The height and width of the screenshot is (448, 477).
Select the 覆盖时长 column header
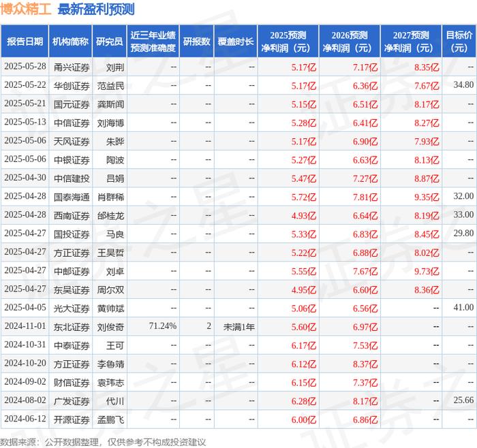tap(236, 42)
